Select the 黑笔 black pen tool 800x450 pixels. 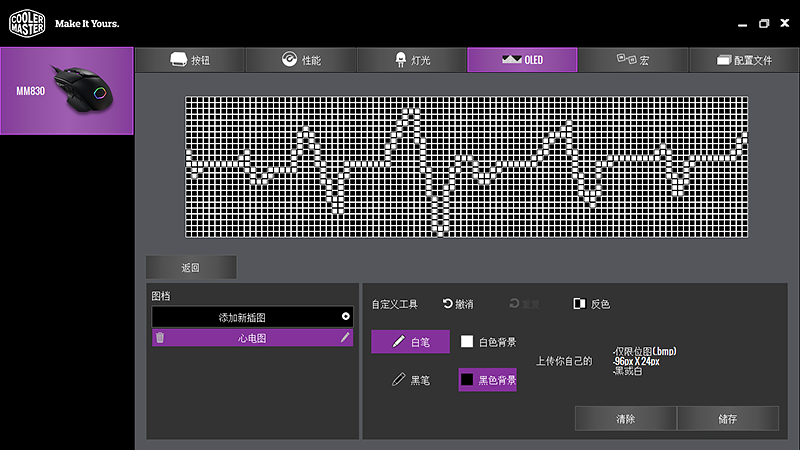click(x=410, y=380)
